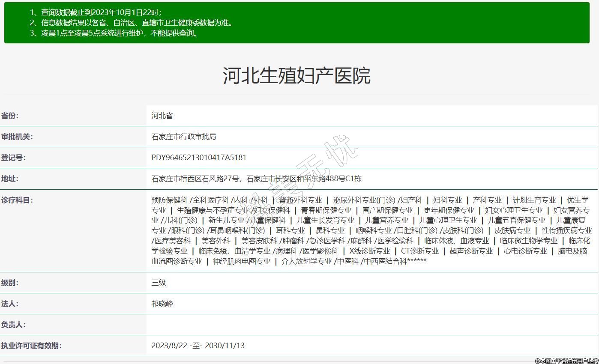Click 预防保健科 in the department list
The image size is (599, 364).
(x=169, y=200)
